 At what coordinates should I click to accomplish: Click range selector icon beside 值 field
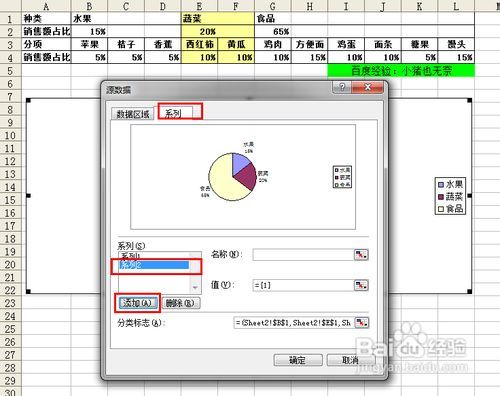pyautogui.click(x=361, y=285)
